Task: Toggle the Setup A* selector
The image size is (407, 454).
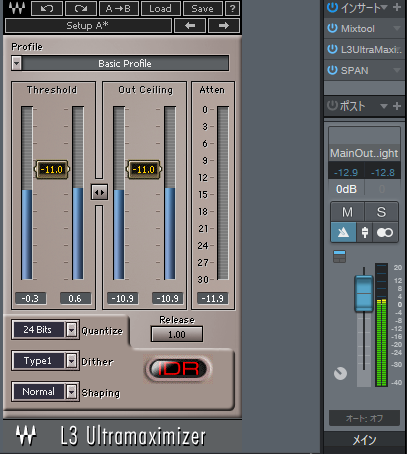Action: (88, 25)
